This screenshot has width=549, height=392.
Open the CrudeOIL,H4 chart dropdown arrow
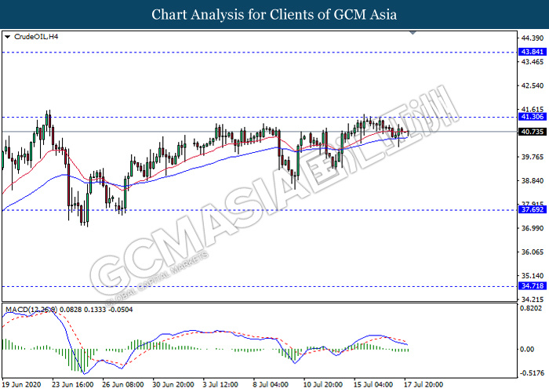(7, 37)
